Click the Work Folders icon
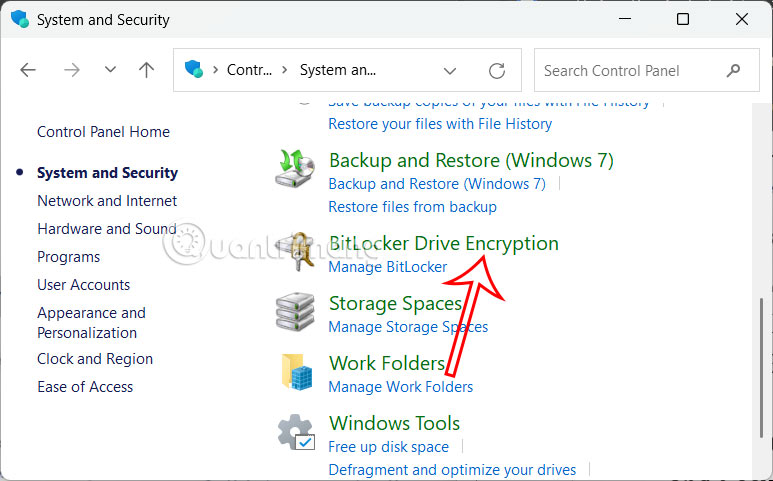 pyautogui.click(x=295, y=372)
